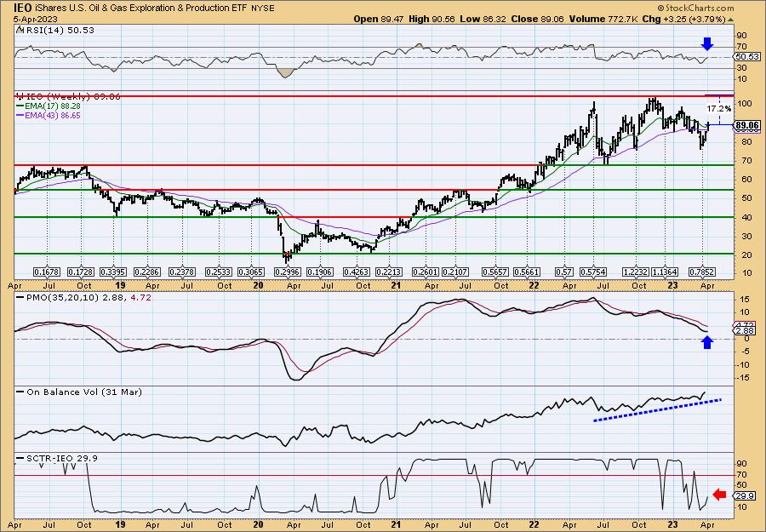Click the 5-Apr-2023 date label

pyautogui.click(x=36, y=20)
